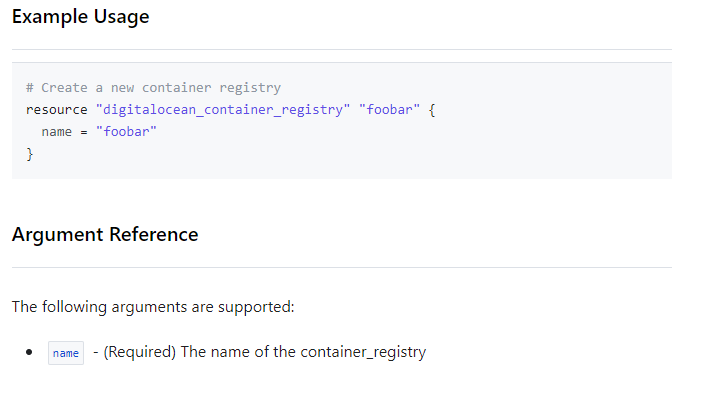Screen dimensions: 726x403
Task: Click the "foobar" label on the resource line
Action: 389,109
